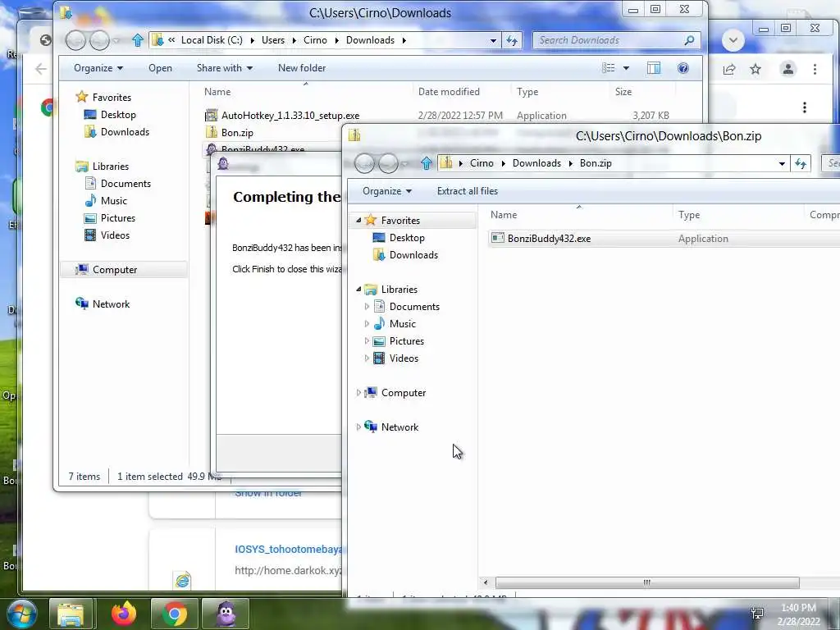The height and width of the screenshot is (630, 840).
Task: Select Computer in Downloads window sidebar
Action: point(115,269)
